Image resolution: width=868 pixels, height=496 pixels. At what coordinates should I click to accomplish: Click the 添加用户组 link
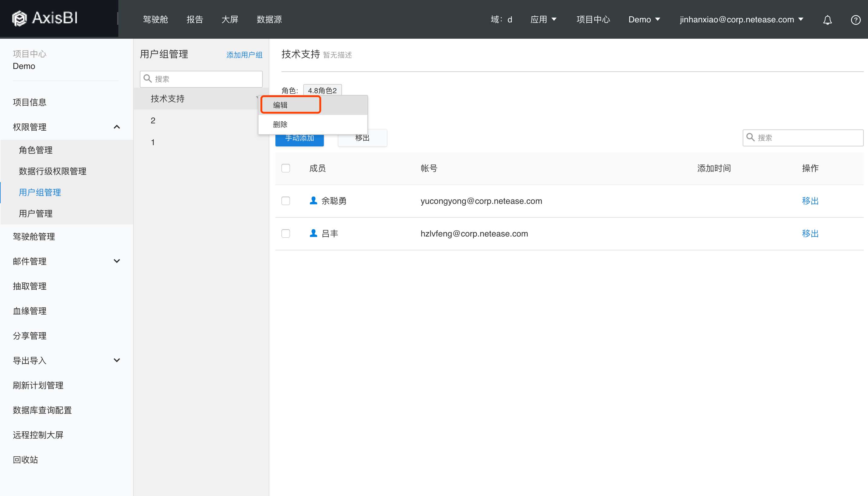[x=244, y=55]
